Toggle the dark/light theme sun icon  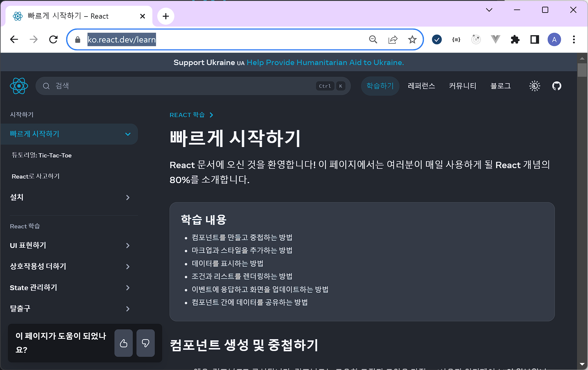(x=534, y=86)
